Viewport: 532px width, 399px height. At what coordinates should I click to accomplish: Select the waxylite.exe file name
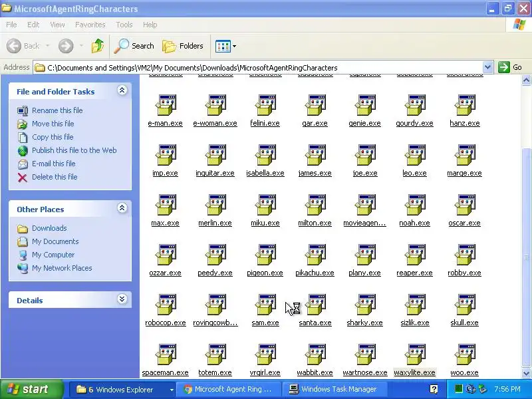point(414,372)
